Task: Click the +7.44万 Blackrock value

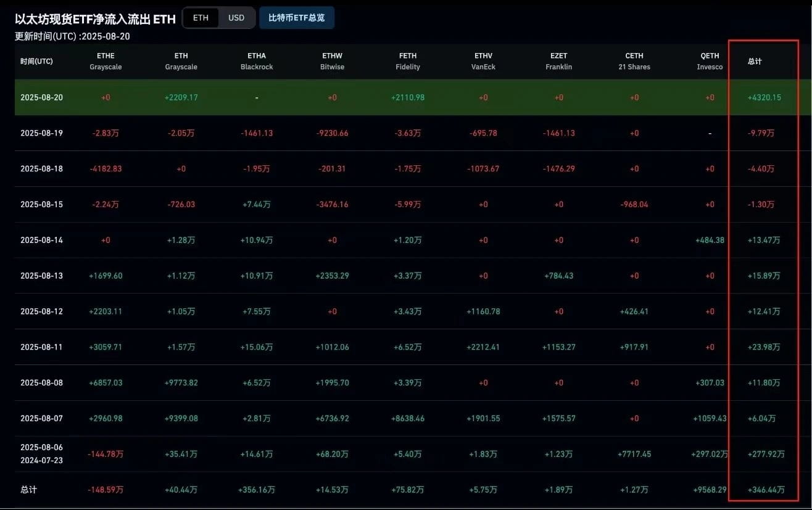Action: [x=257, y=204]
